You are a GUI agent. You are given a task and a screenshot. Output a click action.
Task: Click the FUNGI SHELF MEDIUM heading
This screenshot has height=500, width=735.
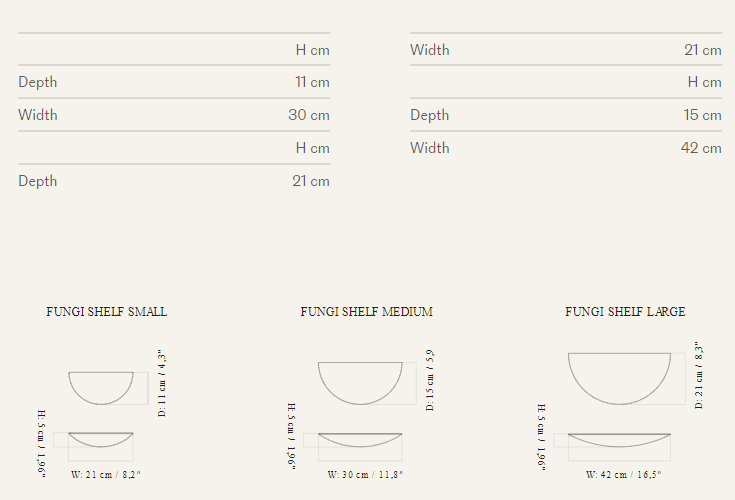[366, 312]
